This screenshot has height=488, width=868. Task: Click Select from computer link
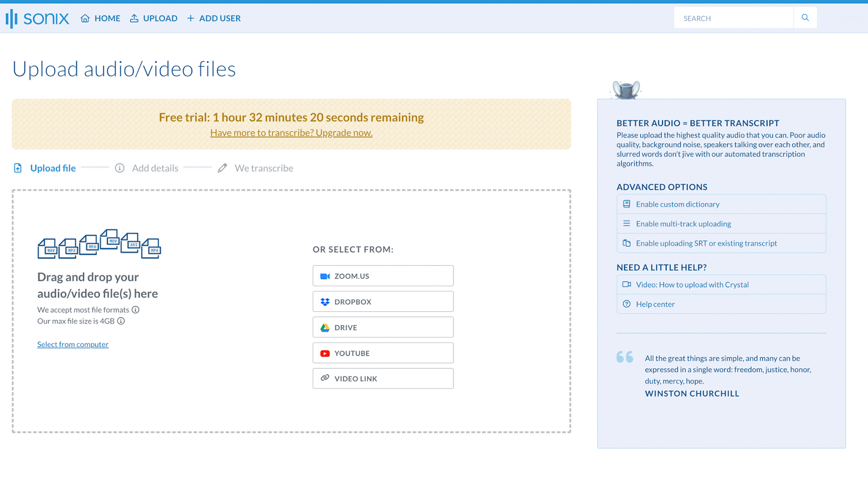coord(73,344)
